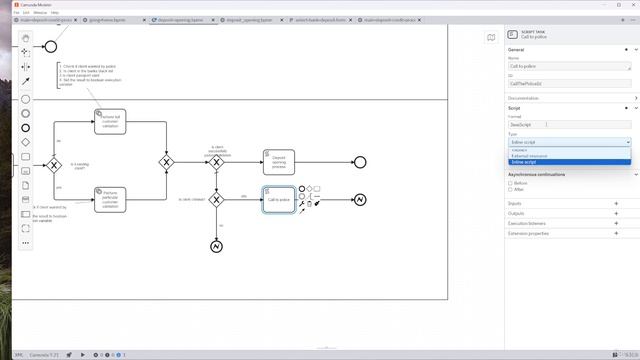
Task: Create a Gateway diamond from the palette
Action: click(x=25, y=142)
